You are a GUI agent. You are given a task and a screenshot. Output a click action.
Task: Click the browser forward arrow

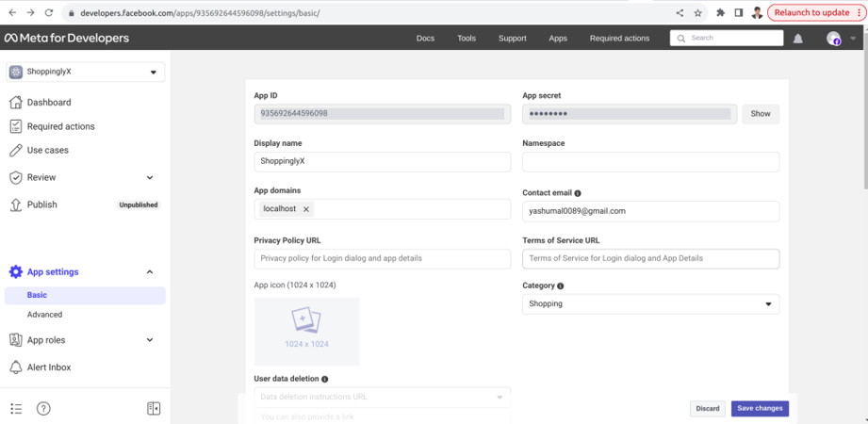30,13
